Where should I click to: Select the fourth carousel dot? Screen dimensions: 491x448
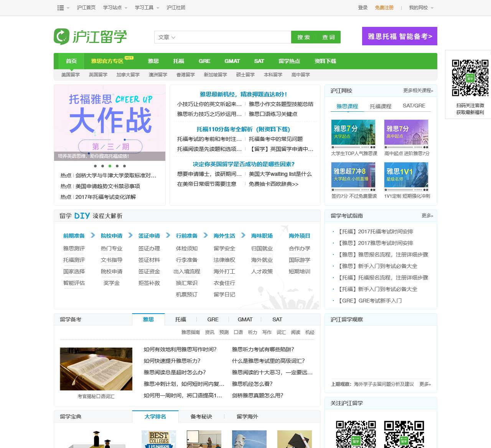pyautogui.click(x=117, y=166)
